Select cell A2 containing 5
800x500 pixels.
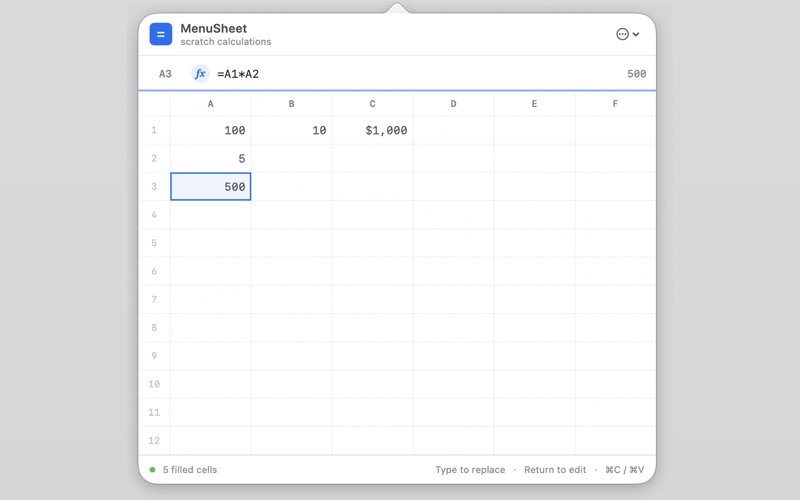[210, 158]
